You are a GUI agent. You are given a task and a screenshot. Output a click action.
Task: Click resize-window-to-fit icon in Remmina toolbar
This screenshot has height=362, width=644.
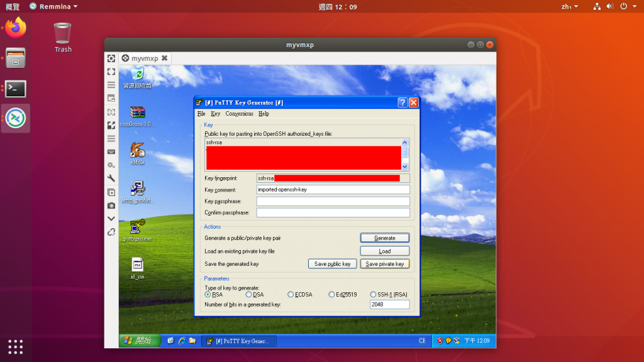pyautogui.click(x=111, y=58)
